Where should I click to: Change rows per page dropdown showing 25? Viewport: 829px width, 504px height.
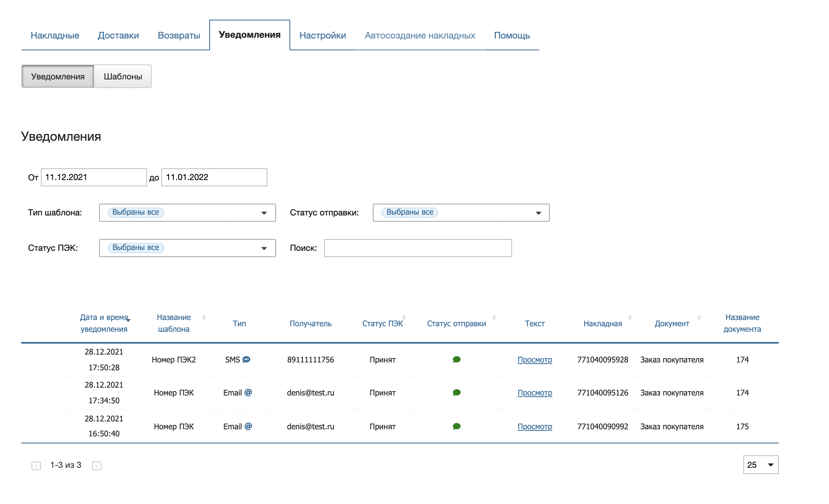(760, 465)
